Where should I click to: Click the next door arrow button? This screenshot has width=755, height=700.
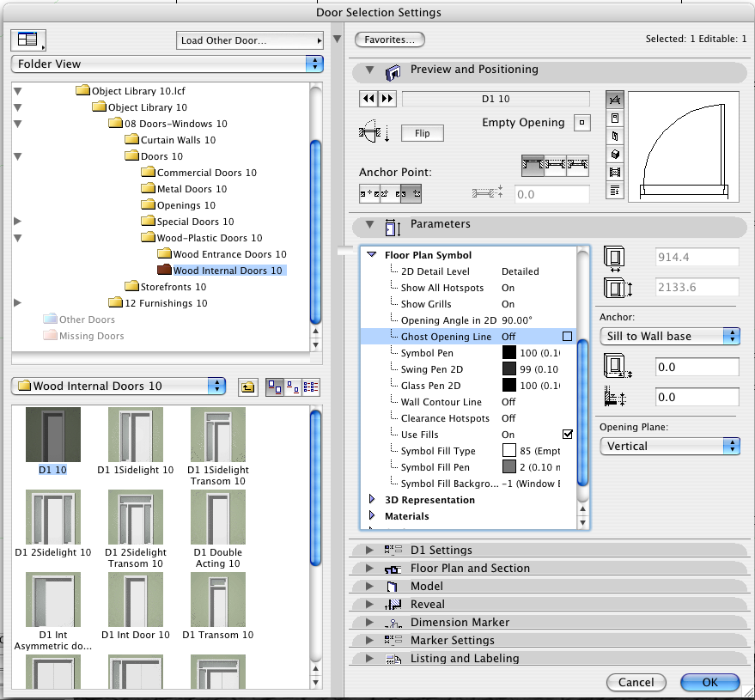pos(387,99)
